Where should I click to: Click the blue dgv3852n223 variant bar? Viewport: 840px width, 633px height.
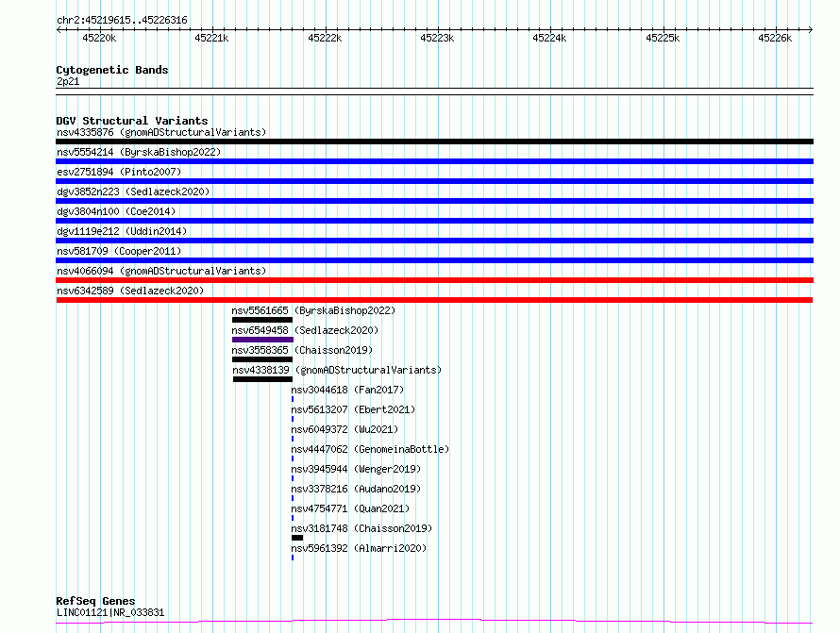[x=434, y=201]
